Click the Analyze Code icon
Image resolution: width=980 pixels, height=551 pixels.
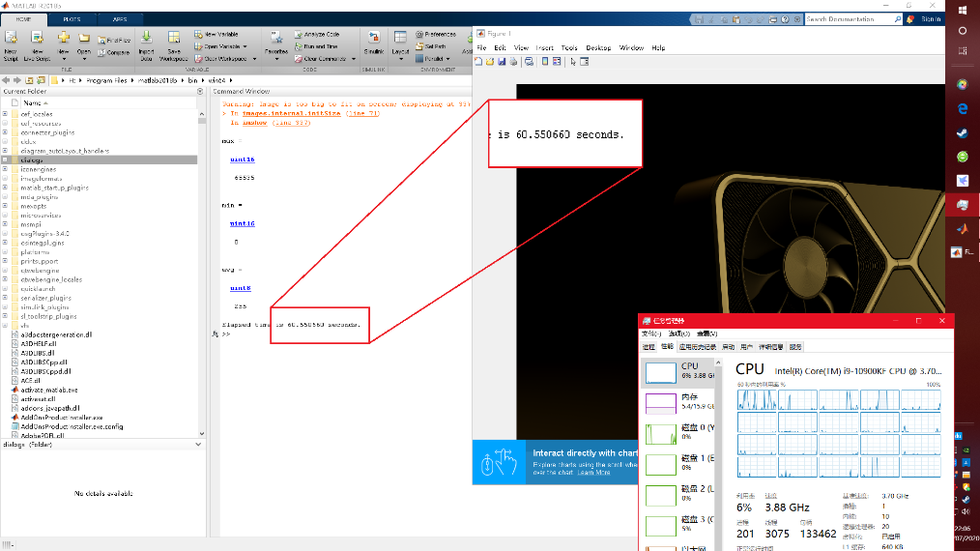coord(298,34)
